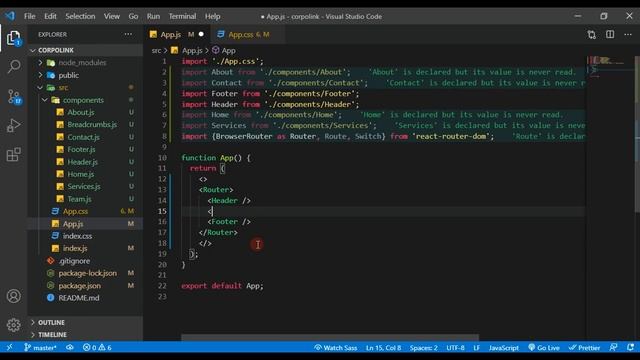Click the Open Changes icon in editor toolbar
Viewport: 640px width, 360px height.
pos(591,35)
